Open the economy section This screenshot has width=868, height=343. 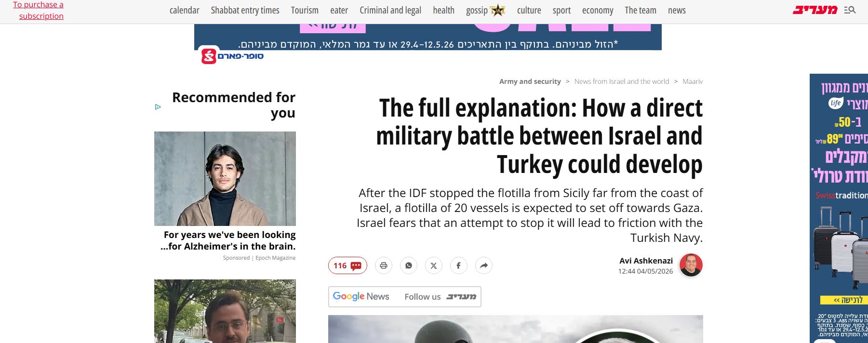click(598, 10)
